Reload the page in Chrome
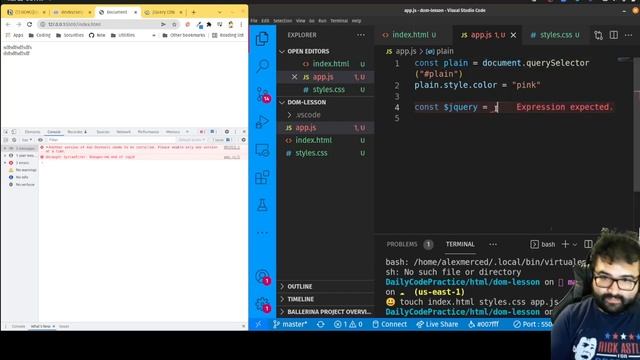The image size is (640, 360). [29, 24]
